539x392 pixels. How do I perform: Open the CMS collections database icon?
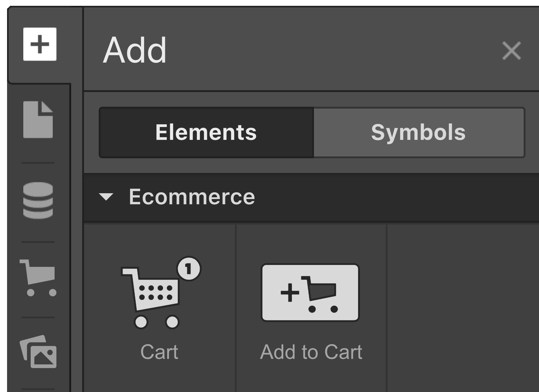38,201
